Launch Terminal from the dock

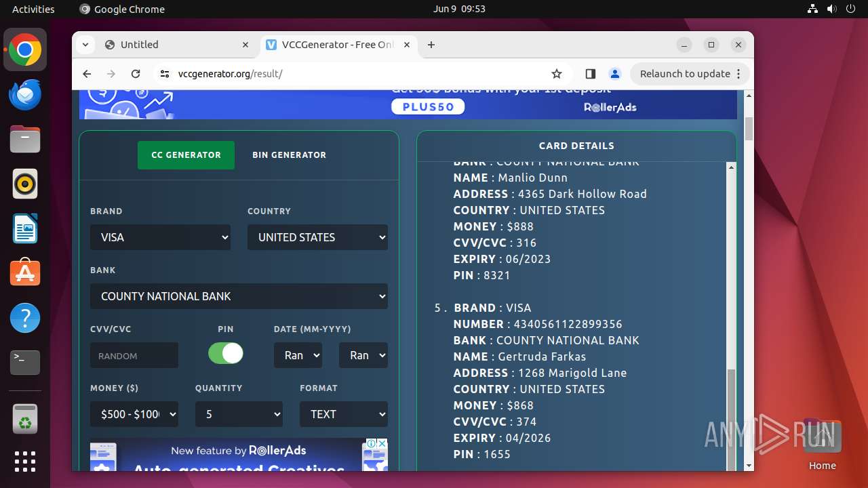click(x=25, y=363)
